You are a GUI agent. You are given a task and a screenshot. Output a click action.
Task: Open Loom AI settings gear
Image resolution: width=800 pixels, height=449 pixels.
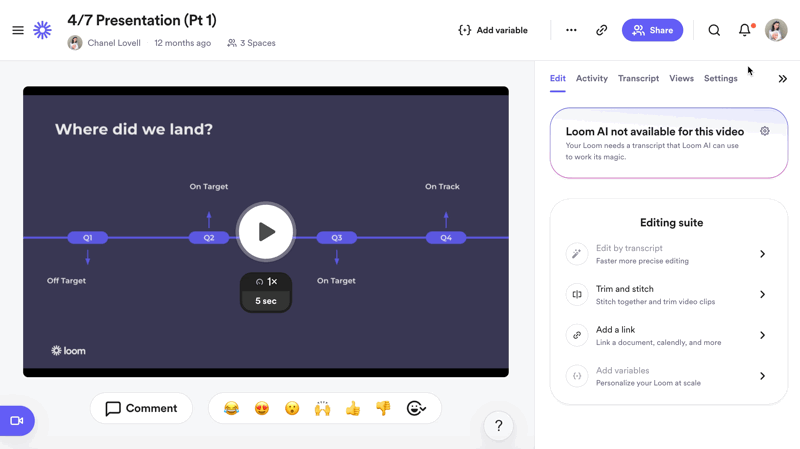[765, 131]
